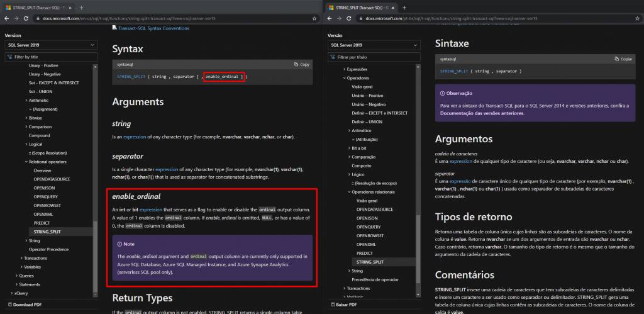This screenshot has height=314, width=644.
Task: Click the Portuguese sidebar scrollbar thumb
Action: pos(418,249)
